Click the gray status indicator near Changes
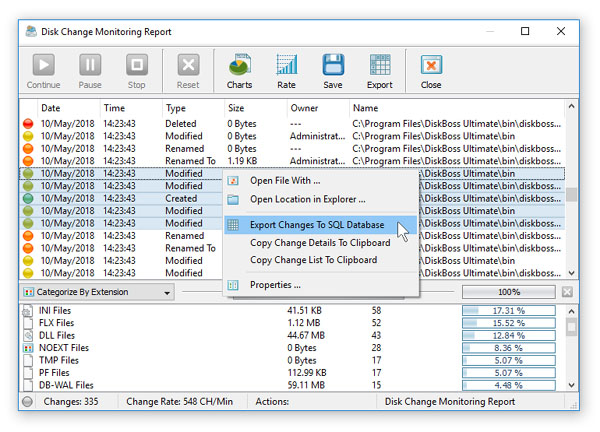Image resolution: width=600 pixels, height=432 pixels. pos(28,401)
